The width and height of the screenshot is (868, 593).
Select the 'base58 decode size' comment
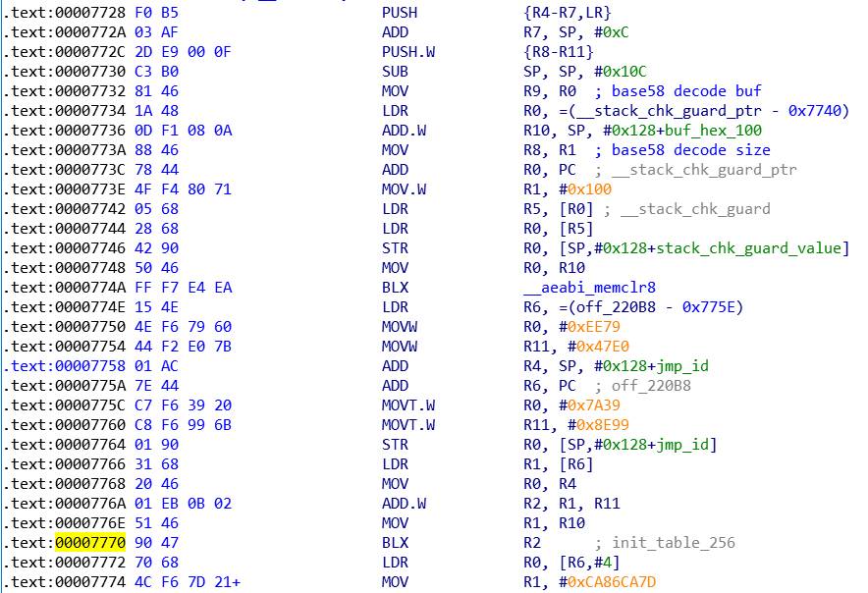[691, 150]
